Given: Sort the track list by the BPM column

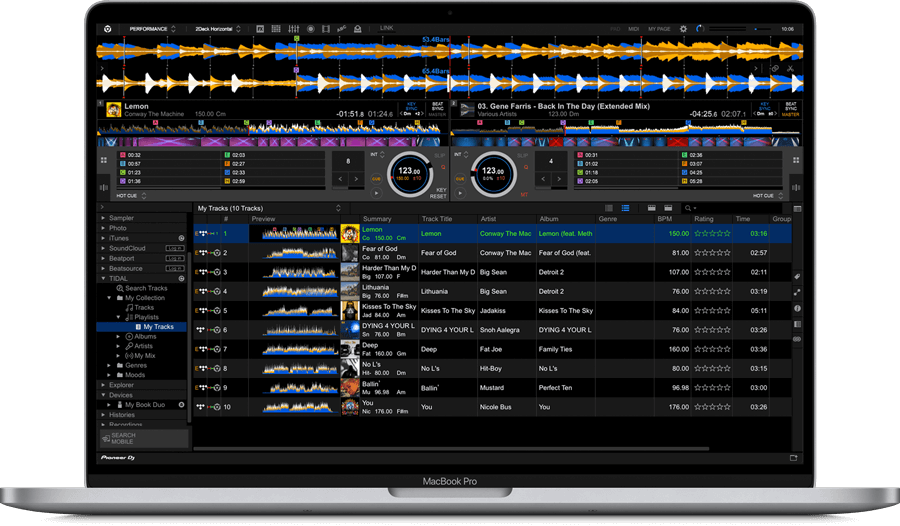Looking at the screenshot, I should (x=664, y=218).
